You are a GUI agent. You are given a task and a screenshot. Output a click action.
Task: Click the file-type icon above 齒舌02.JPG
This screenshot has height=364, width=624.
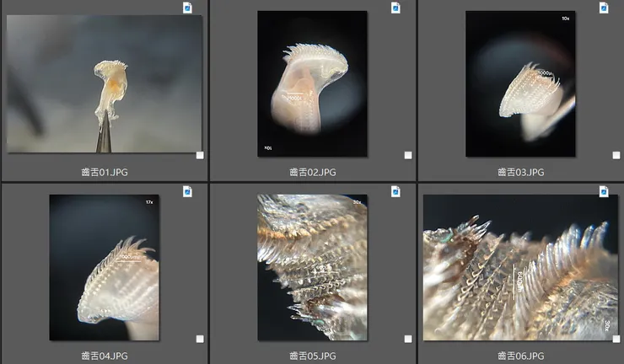[395, 8]
